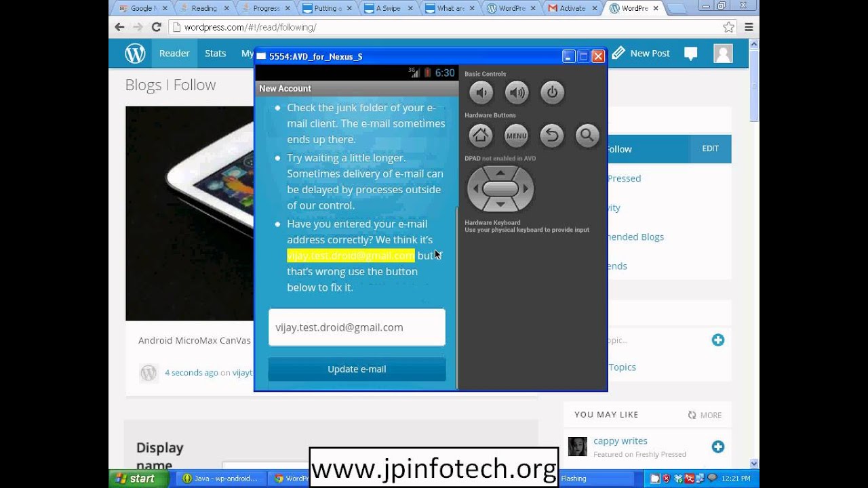
Task: Focus the e-mail address field in emulator
Action: 357,327
